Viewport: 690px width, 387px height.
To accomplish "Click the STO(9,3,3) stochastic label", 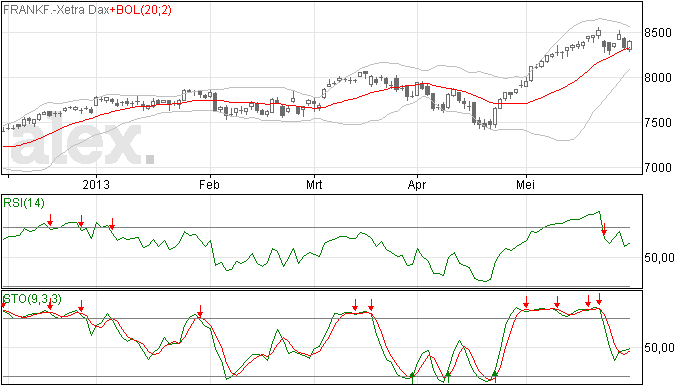I will [x=32, y=299].
